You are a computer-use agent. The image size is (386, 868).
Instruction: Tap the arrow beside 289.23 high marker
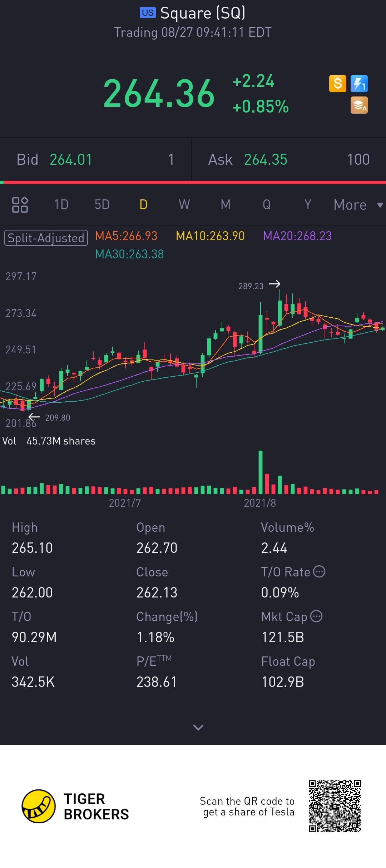point(274,284)
